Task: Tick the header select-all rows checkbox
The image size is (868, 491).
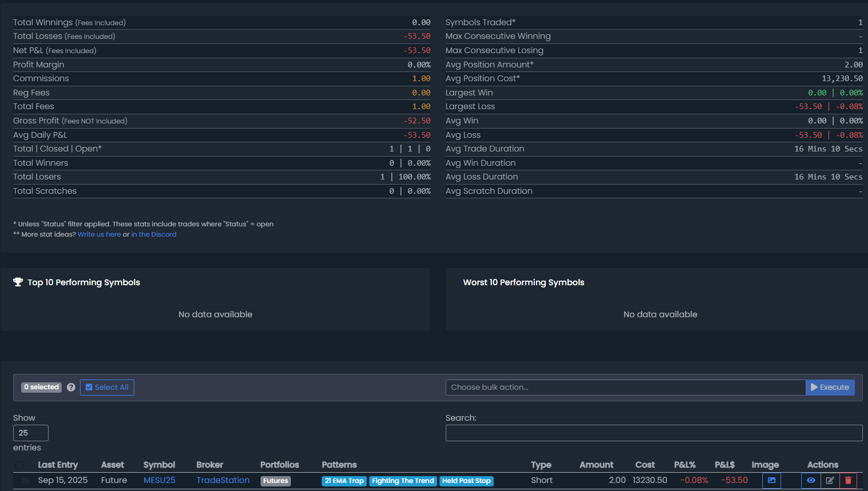Action: (20, 465)
